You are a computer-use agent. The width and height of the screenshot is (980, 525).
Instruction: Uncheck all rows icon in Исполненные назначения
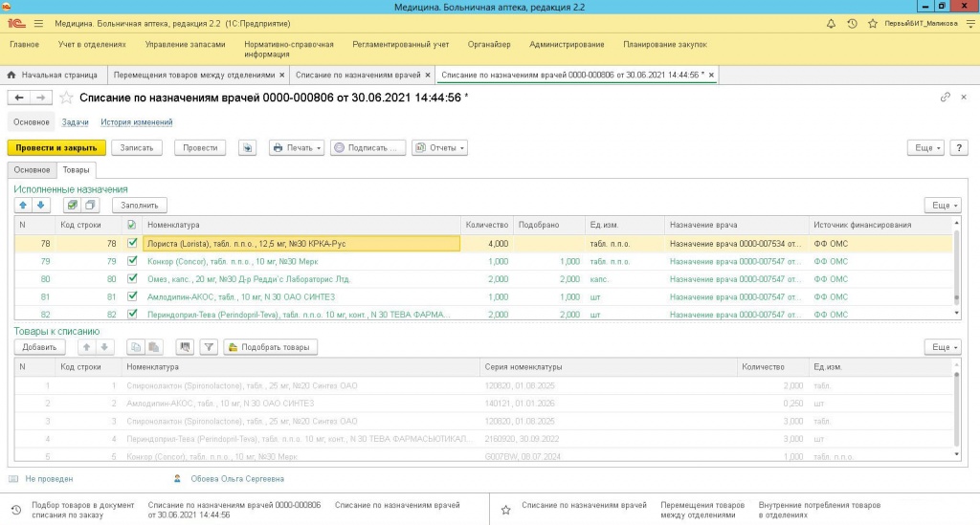(x=90, y=205)
